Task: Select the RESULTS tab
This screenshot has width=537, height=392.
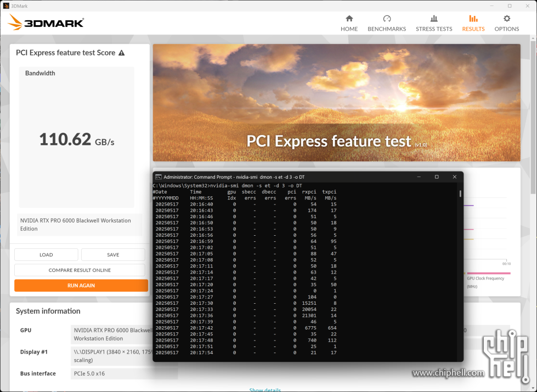Action: pyautogui.click(x=473, y=23)
